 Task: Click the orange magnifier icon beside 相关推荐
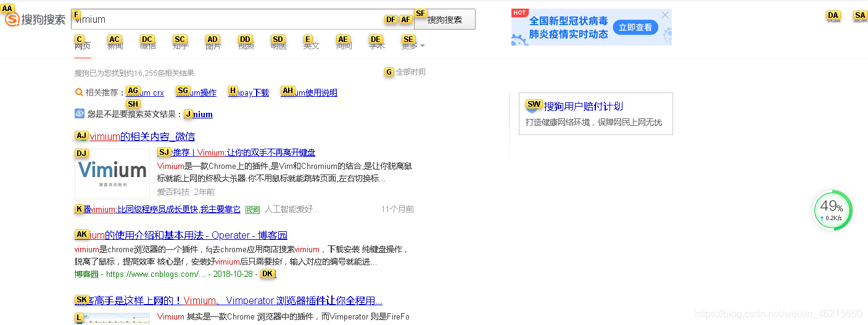79,93
